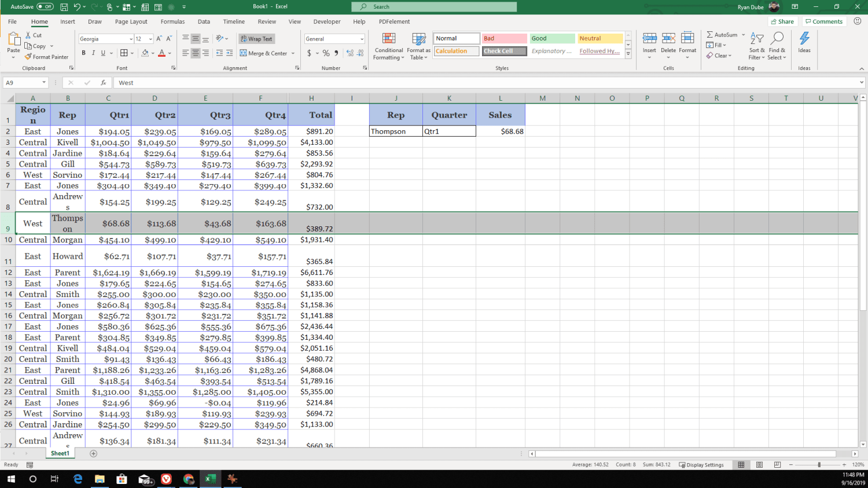This screenshot has width=868, height=488.
Task: Open Sort & Filter menu
Action: (x=757, y=46)
